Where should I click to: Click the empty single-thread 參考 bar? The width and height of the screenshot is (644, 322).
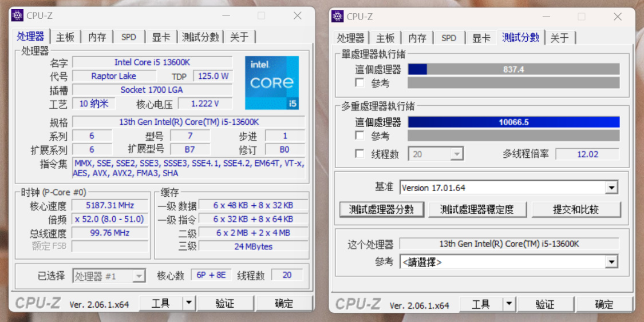click(513, 83)
